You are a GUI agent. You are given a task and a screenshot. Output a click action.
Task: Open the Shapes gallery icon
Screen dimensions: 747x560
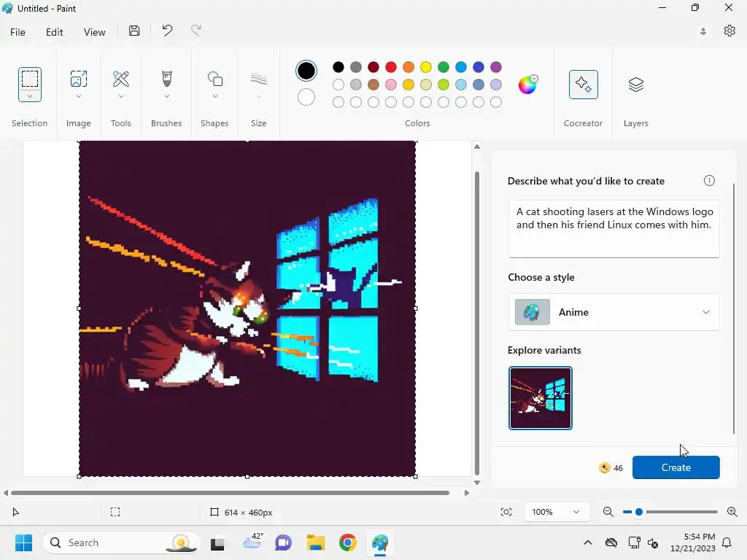tap(215, 79)
